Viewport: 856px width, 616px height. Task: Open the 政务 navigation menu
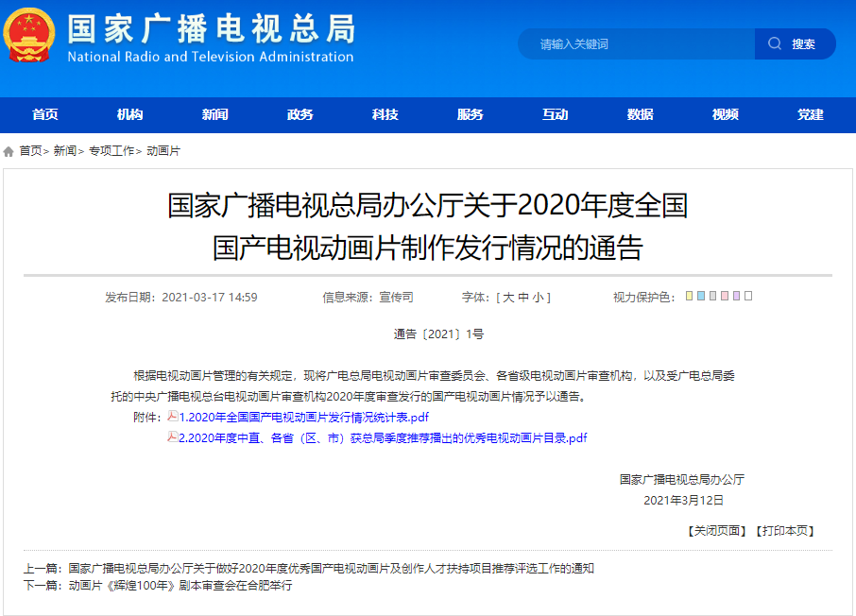click(x=300, y=114)
